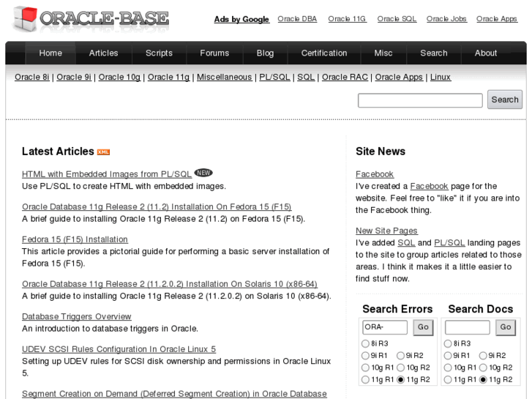The image size is (532, 399).
Task: Open the Misc menu item
Action: [x=383, y=53]
